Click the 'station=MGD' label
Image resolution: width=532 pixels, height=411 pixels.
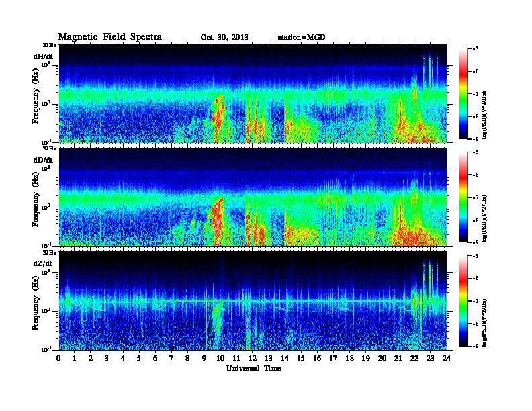coord(302,37)
